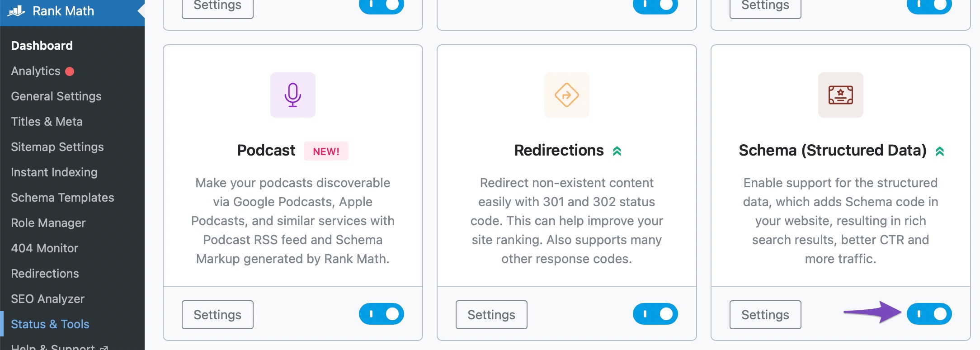Click the red Analytics notification dot

coord(70,71)
